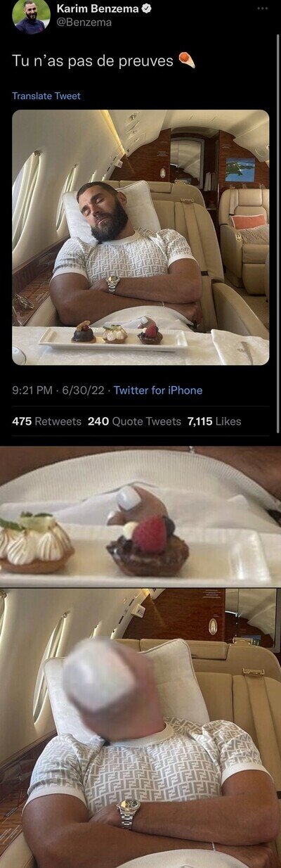The height and width of the screenshot is (868, 281).
Task: Click the blue verified badge
Action: click(149, 8)
